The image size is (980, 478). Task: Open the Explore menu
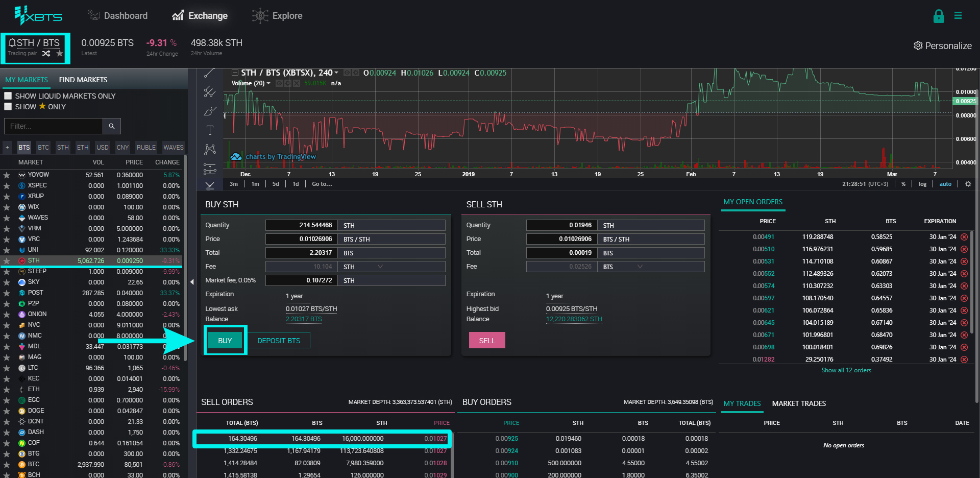[x=277, y=16]
